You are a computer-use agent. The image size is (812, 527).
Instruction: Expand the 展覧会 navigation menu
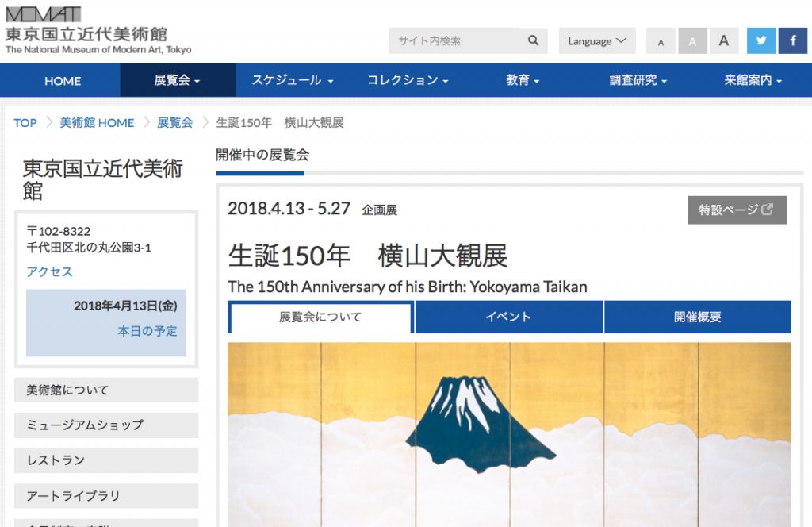pyautogui.click(x=178, y=80)
